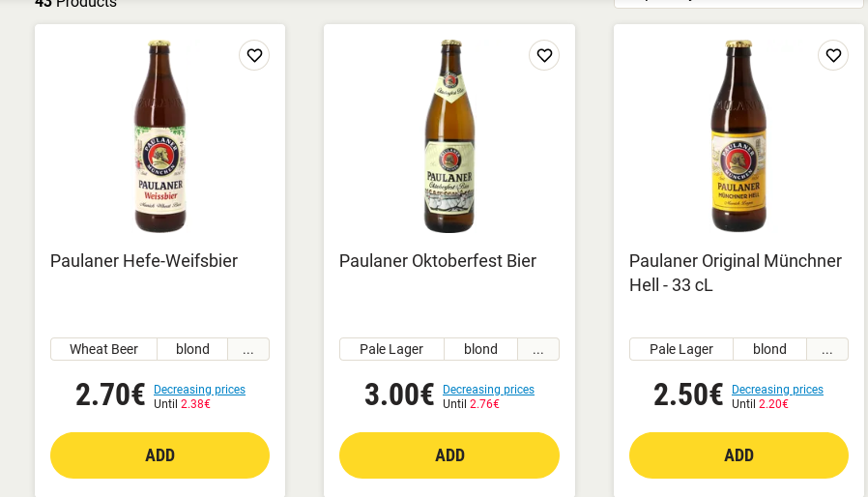Open Paulaner Original Münchner Hell title
This screenshot has width=868, height=497.
(736, 273)
